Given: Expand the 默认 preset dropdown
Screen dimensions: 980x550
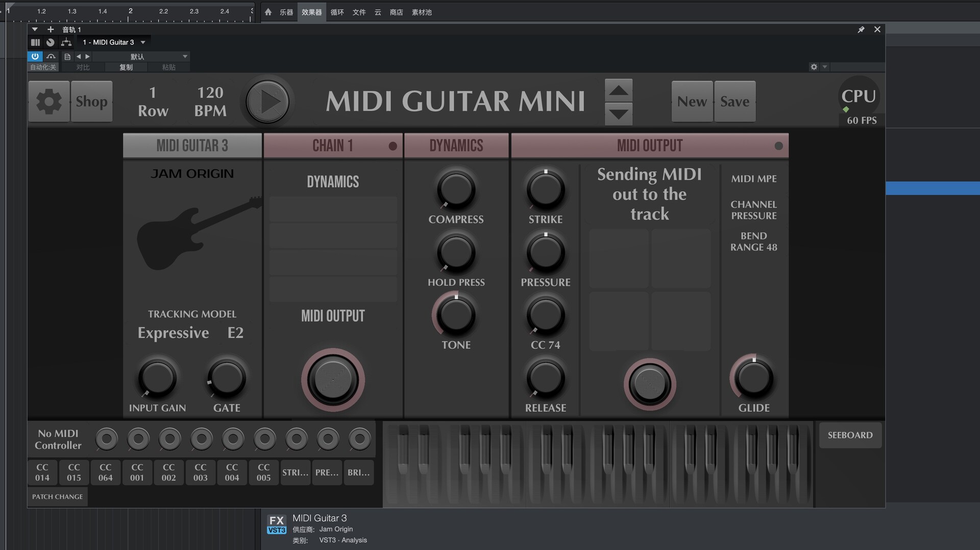Looking at the screenshot, I should (185, 57).
